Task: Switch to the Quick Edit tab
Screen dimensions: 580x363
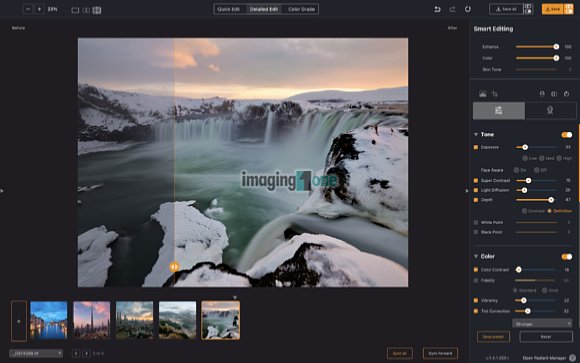Action: [x=228, y=9]
